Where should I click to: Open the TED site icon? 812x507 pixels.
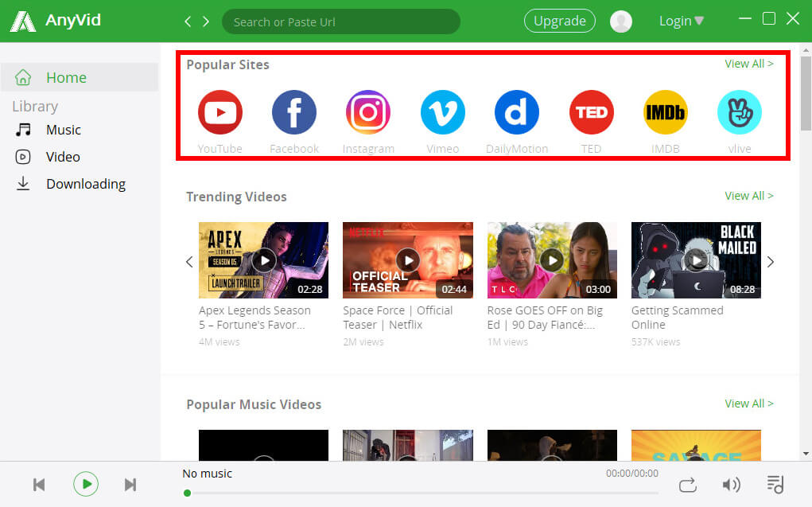[592, 112]
